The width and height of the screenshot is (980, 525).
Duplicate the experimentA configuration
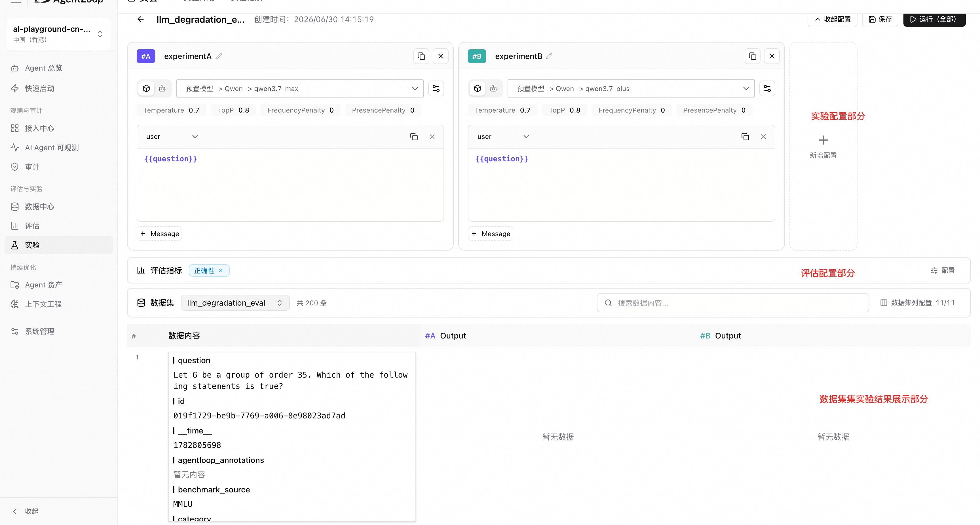pos(421,56)
